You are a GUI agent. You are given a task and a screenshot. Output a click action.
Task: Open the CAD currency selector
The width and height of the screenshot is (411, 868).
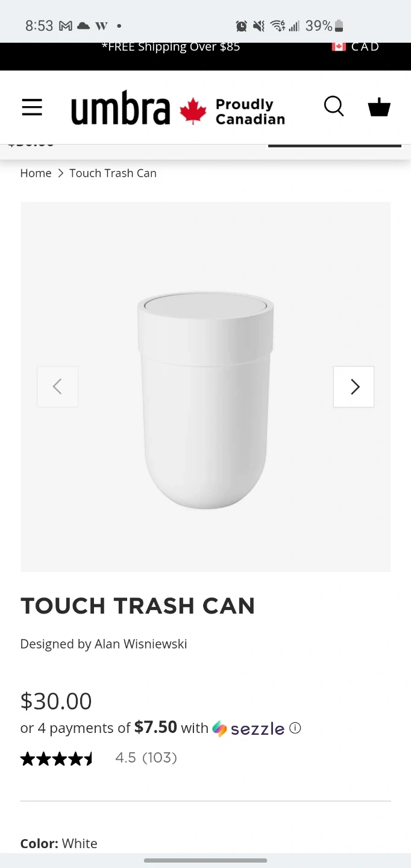point(365,47)
